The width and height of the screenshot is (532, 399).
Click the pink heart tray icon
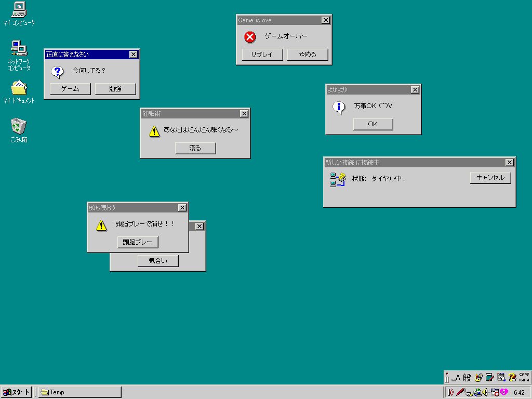click(503, 392)
